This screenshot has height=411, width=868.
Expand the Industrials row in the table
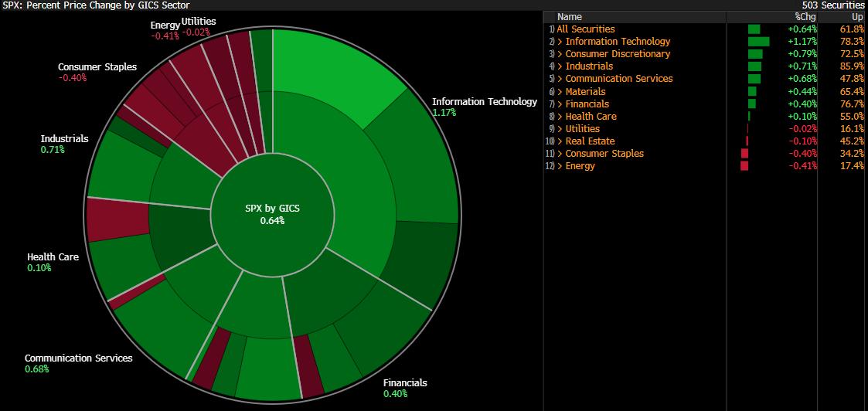pos(560,66)
